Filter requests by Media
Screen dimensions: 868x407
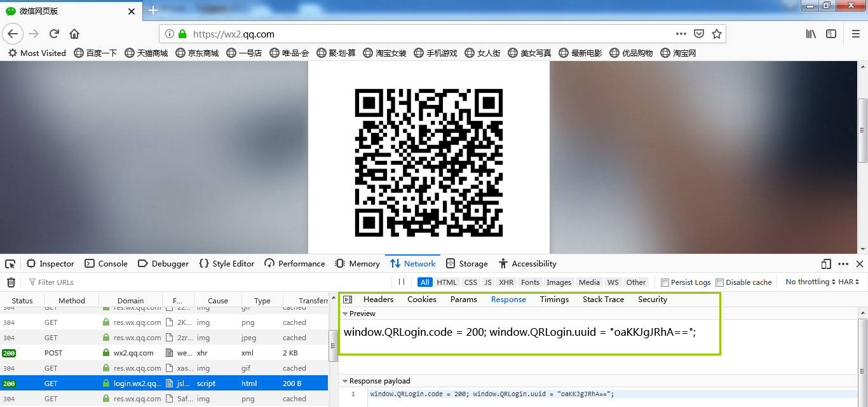(x=589, y=282)
